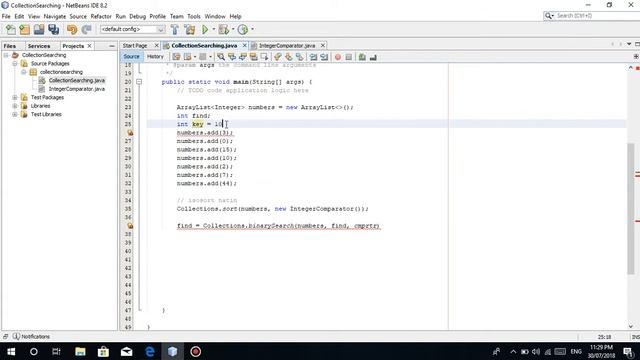640x360 pixels.
Task: Open Notifications in the status bar
Action: (31, 337)
